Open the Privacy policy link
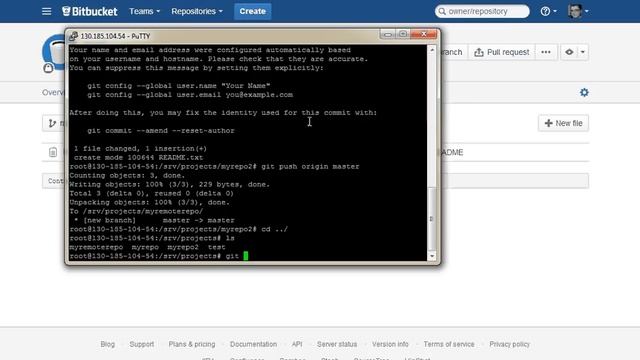640x360 pixels. click(x=509, y=344)
